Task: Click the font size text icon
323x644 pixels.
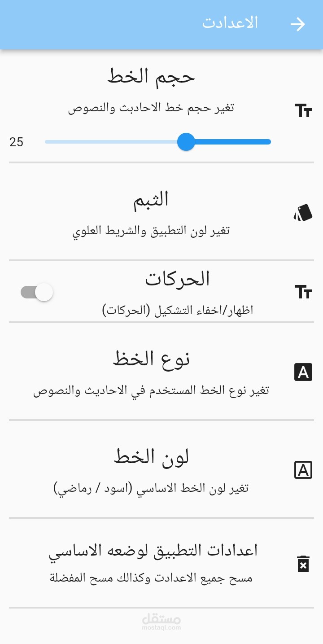Action: tap(303, 110)
